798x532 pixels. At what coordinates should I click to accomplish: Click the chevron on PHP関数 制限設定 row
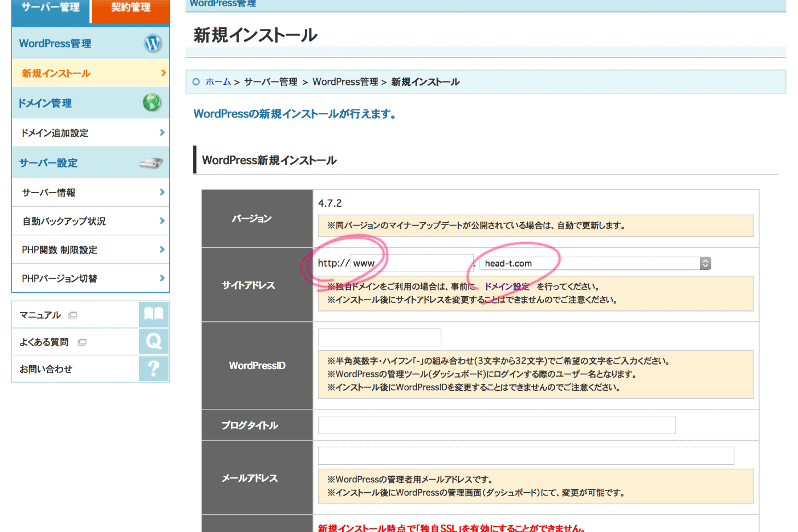point(162,249)
